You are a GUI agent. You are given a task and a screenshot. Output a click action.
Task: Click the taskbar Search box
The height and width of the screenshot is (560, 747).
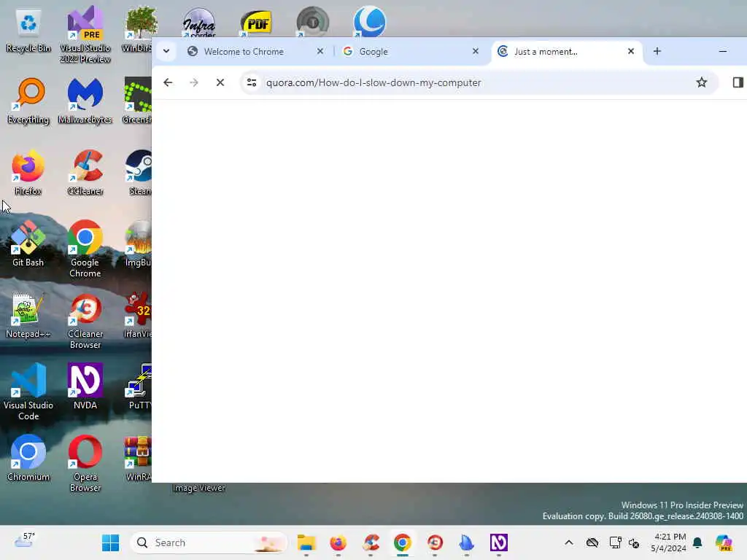(209, 542)
